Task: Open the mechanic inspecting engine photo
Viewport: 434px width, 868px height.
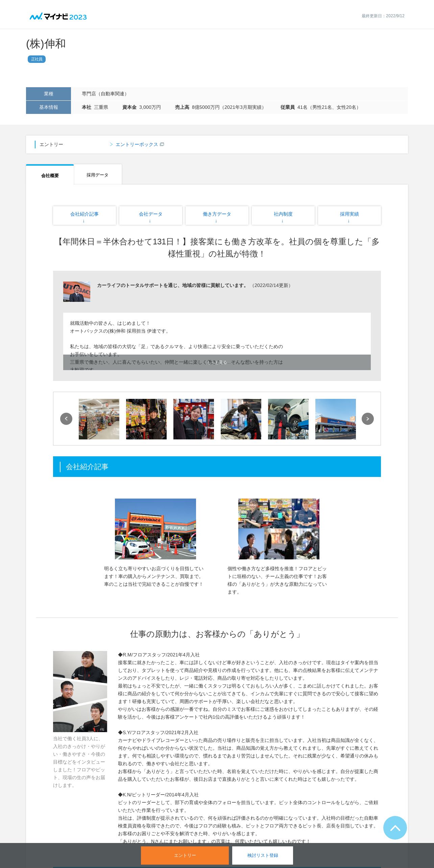Action: coord(241,419)
